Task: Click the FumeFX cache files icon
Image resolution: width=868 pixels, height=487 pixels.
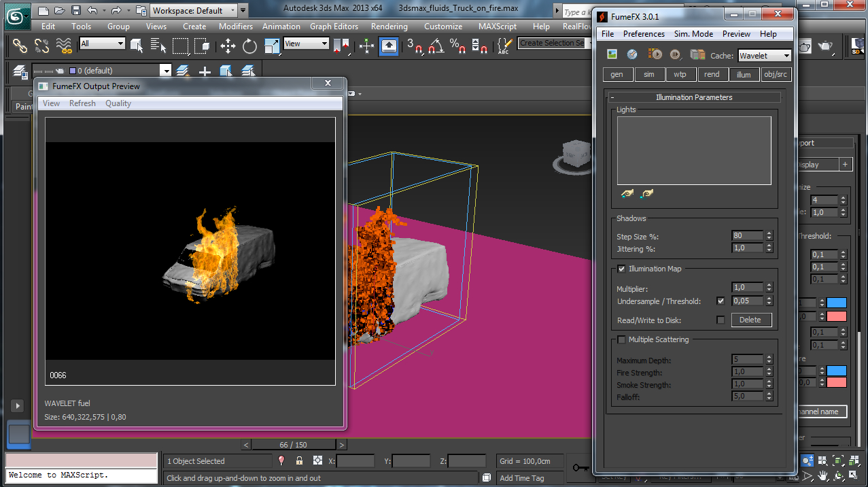Action: (x=697, y=54)
